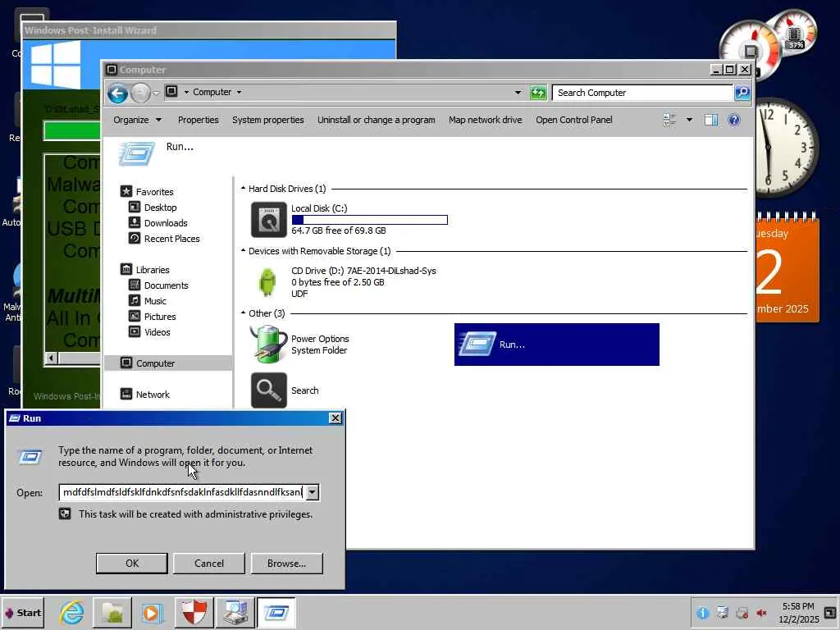The image size is (840, 630).
Task: Open the recent pages dropdown next to Forward
Action: tap(156, 94)
